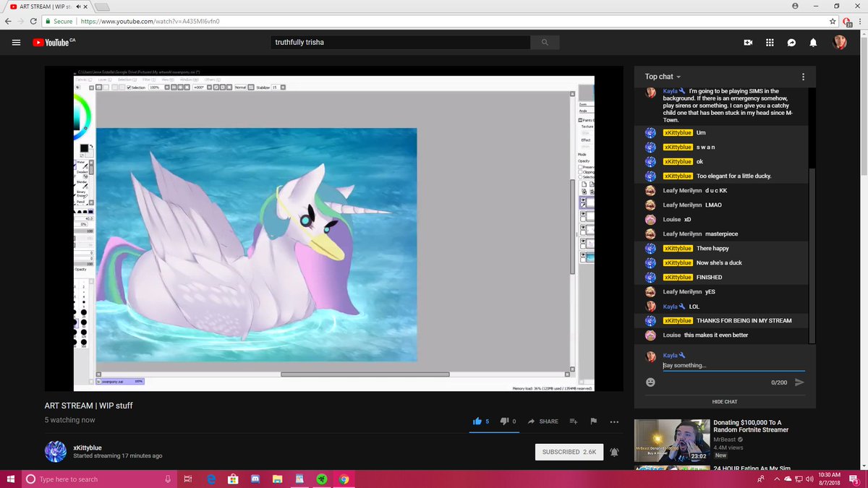The width and height of the screenshot is (868, 488).
Task: Open MrBeast Donating $100,000 video thumbnail
Action: pos(671,440)
